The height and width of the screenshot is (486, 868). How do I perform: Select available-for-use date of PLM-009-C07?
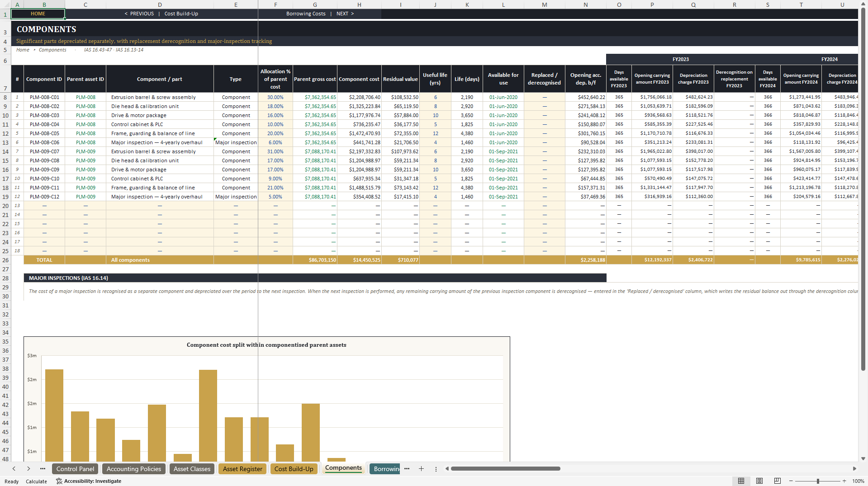pos(503,151)
